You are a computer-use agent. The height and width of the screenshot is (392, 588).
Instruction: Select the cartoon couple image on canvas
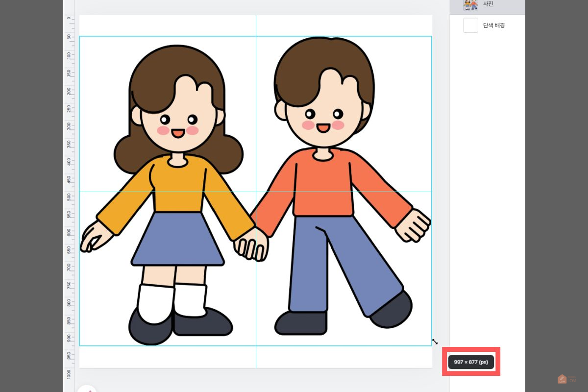click(255, 191)
